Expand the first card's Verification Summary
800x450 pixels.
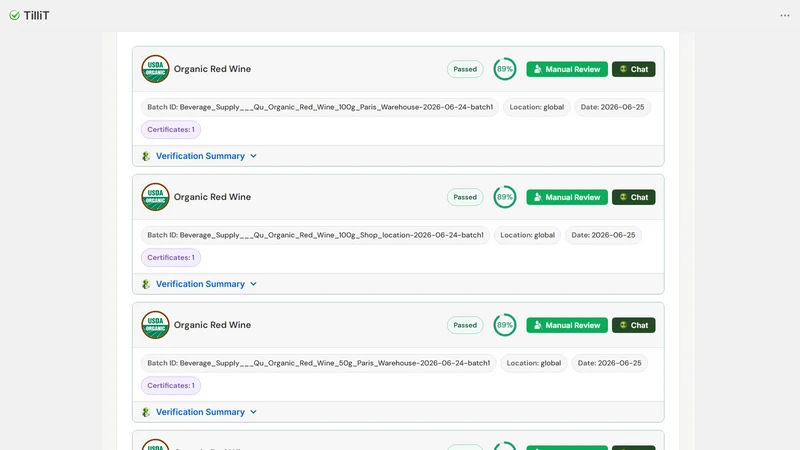[206, 156]
